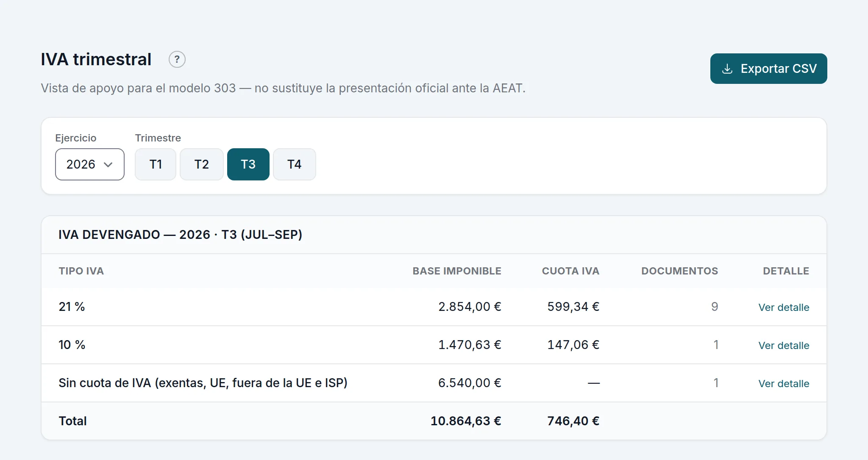Click the total cuota 746,40 €
Screen dimensions: 868x460
coord(573,421)
